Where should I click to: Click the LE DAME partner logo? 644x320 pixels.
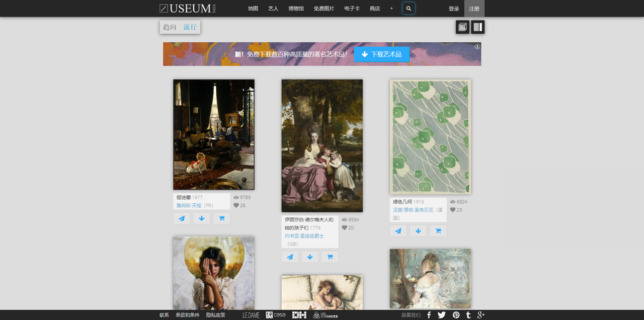(x=251, y=315)
